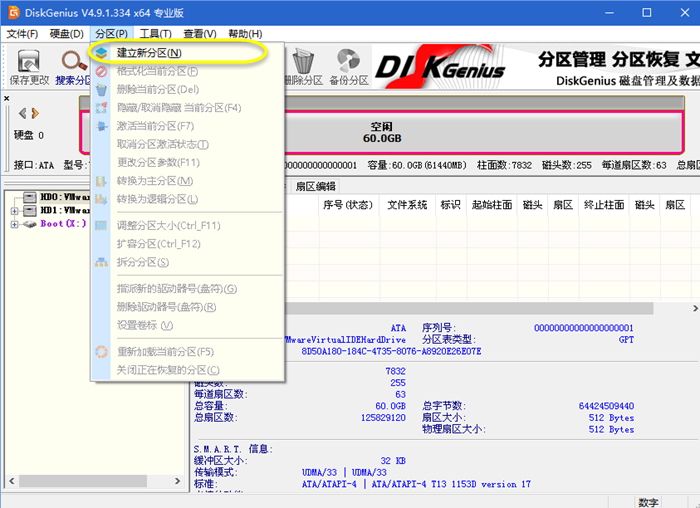
Task: Click the DiskGenius banner logo
Action: [440, 67]
